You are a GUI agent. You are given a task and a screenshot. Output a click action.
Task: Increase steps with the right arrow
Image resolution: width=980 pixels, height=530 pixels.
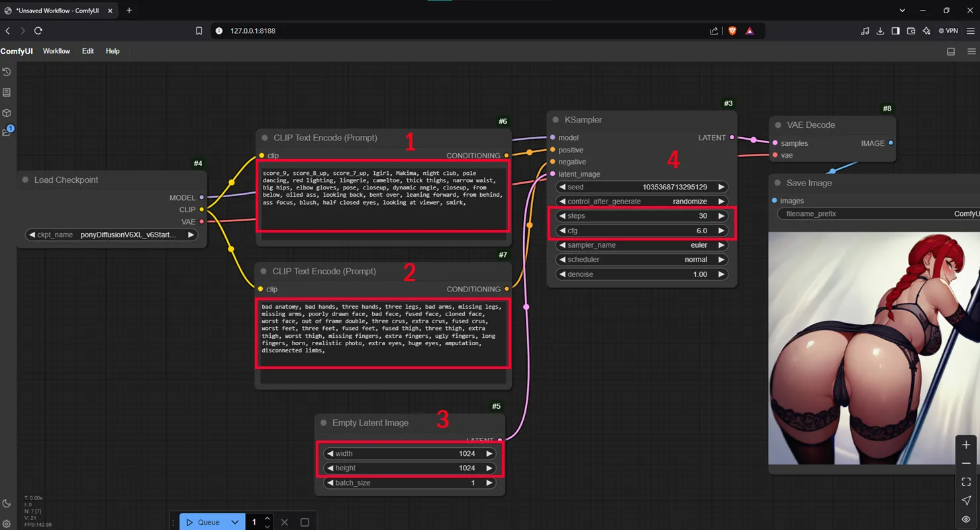tap(721, 216)
